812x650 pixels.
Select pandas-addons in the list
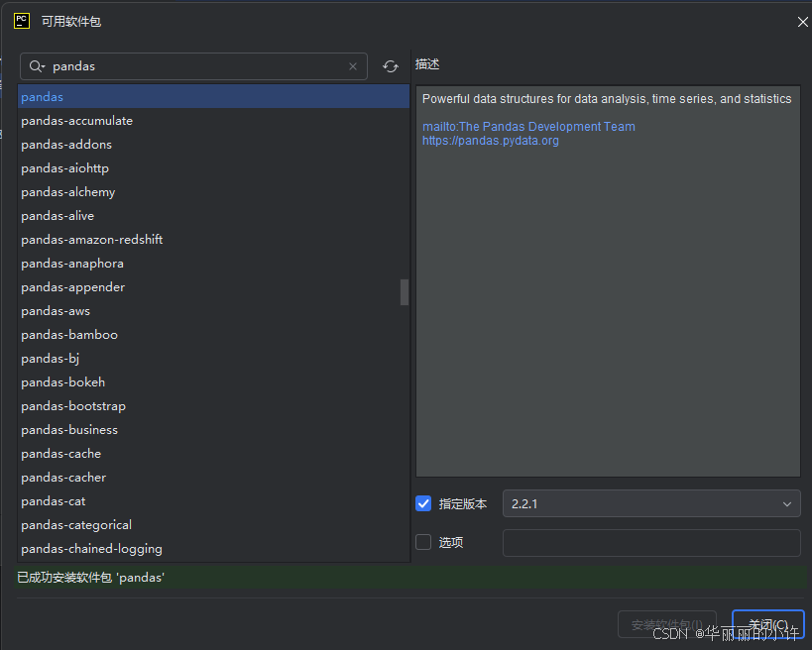tap(213, 145)
